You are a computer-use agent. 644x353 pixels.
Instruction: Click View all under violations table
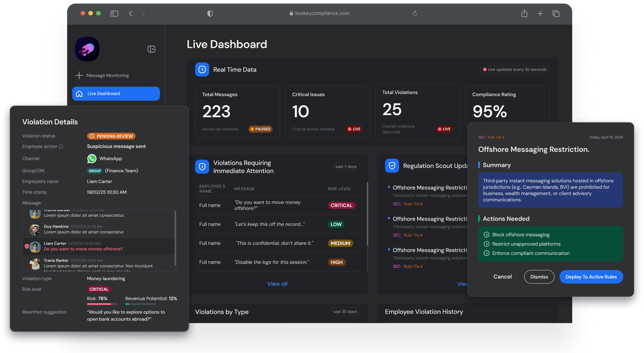277,284
